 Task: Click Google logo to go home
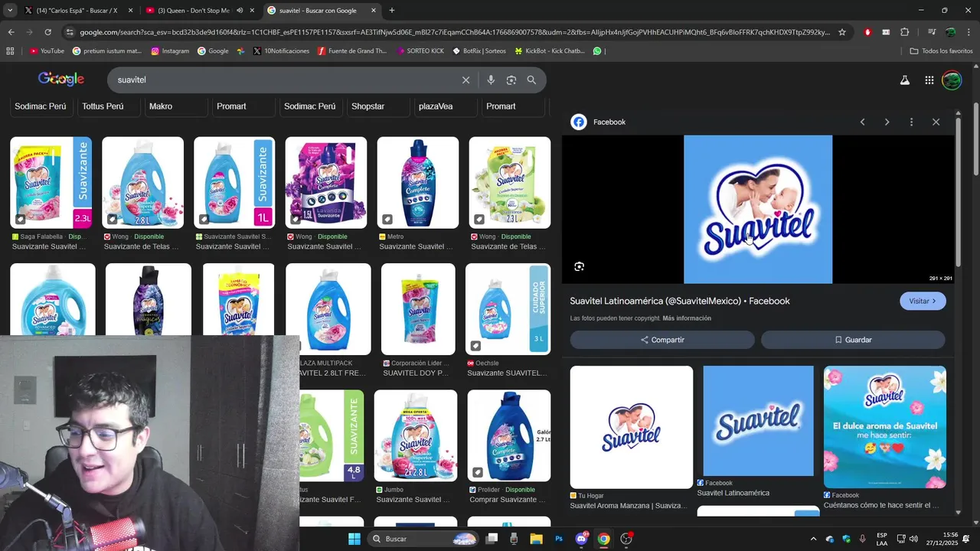click(61, 79)
